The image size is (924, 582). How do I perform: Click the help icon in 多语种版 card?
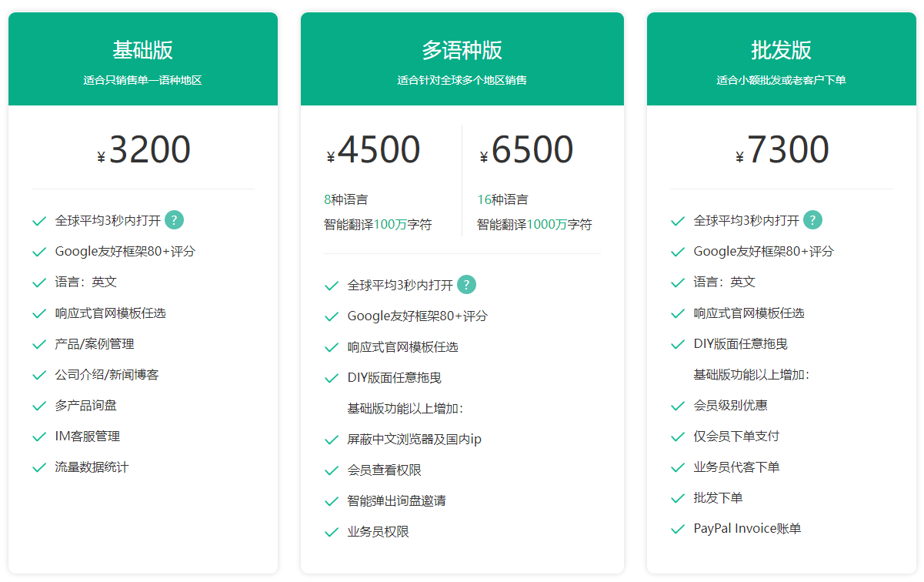click(x=466, y=285)
